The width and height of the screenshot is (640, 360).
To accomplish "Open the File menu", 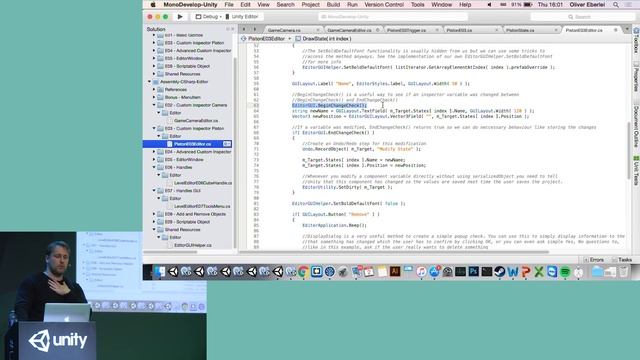I will click(229, 4).
